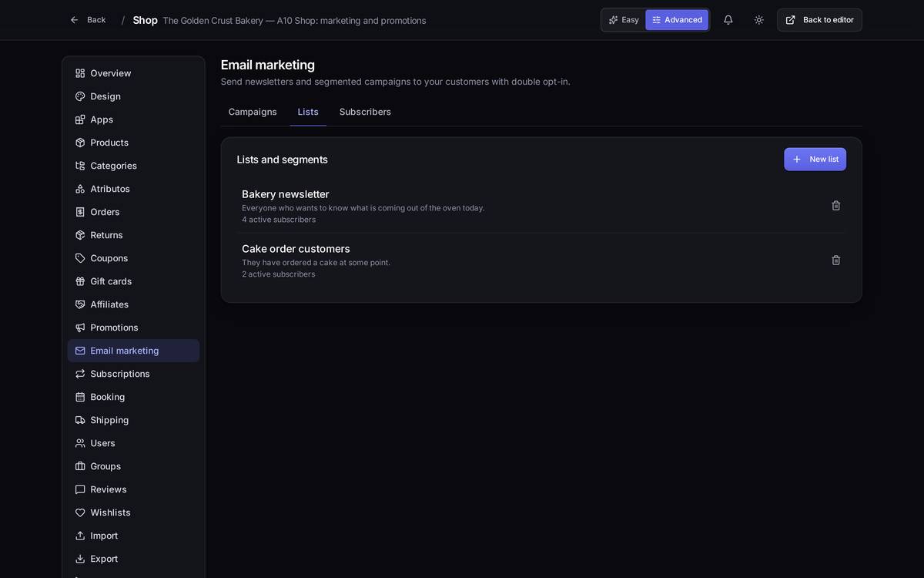Screen dimensions: 924x578
Task: Delete the Cake order customers list
Action: pos(836,260)
